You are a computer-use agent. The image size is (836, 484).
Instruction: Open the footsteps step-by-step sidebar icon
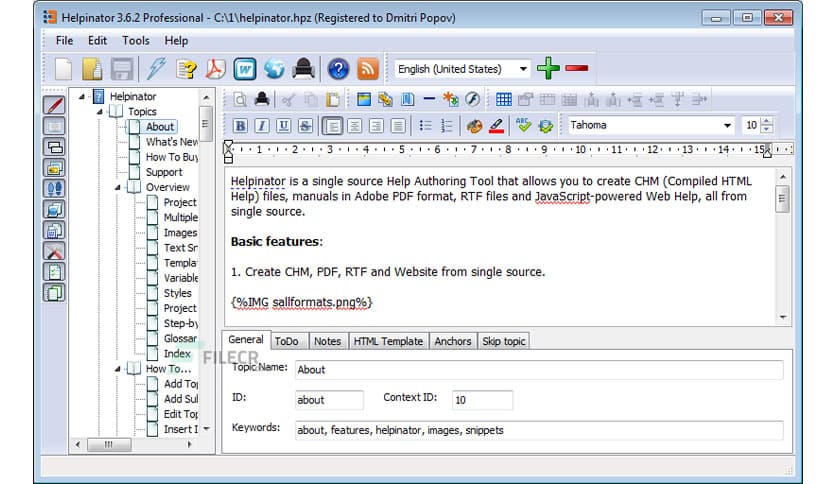pos(54,188)
